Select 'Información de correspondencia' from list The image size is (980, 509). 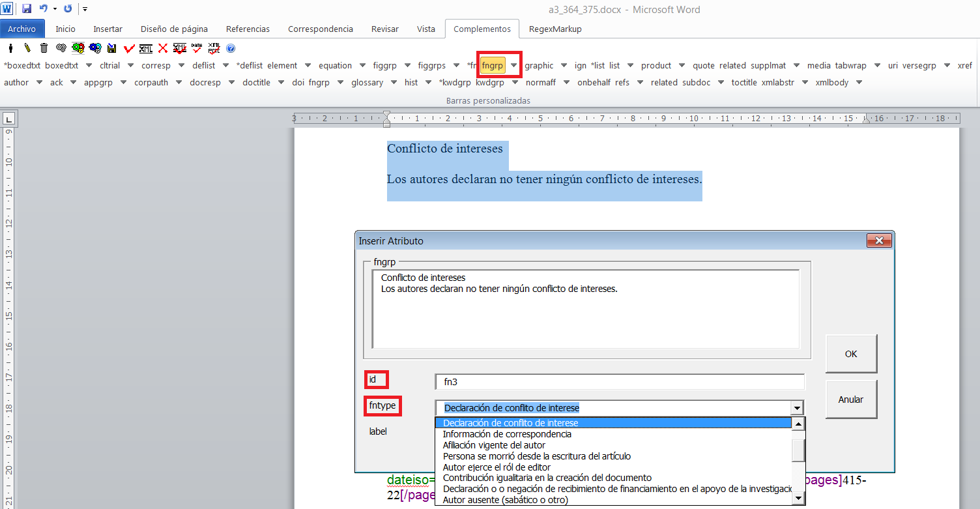tap(507, 434)
